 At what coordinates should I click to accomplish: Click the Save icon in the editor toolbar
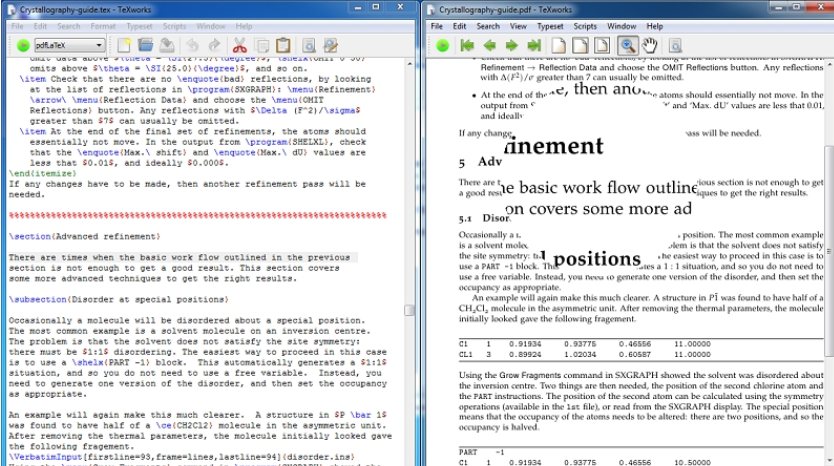[166, 46]
